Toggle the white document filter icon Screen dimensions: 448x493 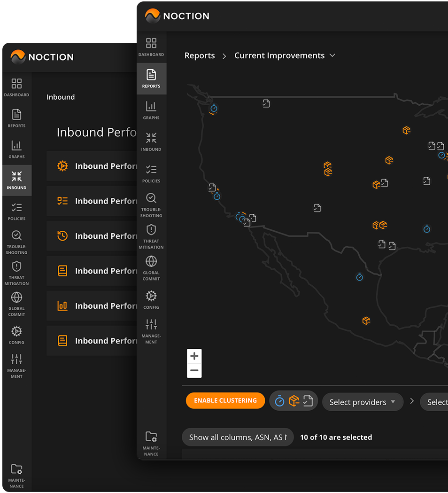pos(308,401)
